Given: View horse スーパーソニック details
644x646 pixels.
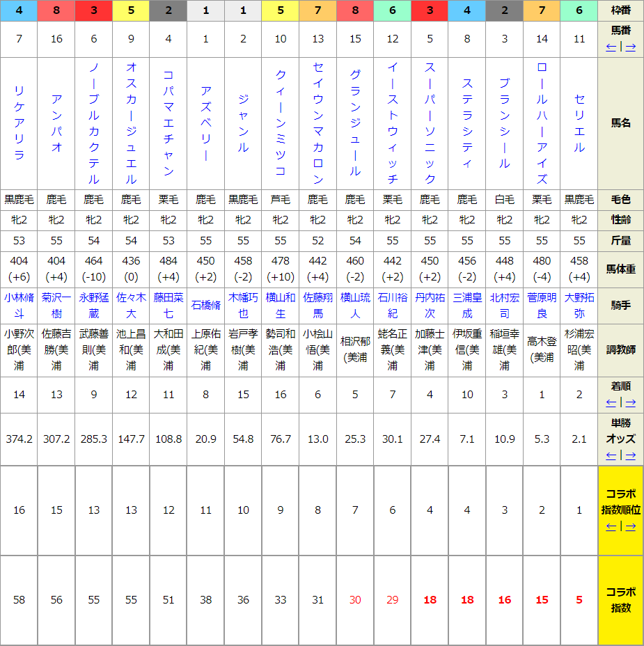Looking at the screenshot, I should tap(430, 123).
